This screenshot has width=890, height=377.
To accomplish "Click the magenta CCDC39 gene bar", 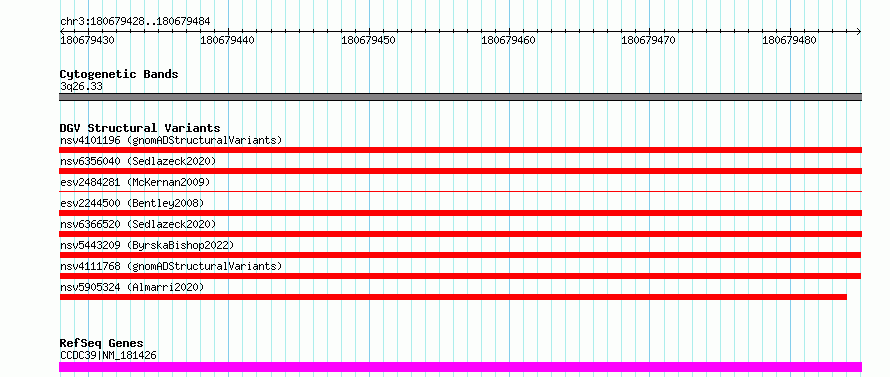I will tap(460, 367).
